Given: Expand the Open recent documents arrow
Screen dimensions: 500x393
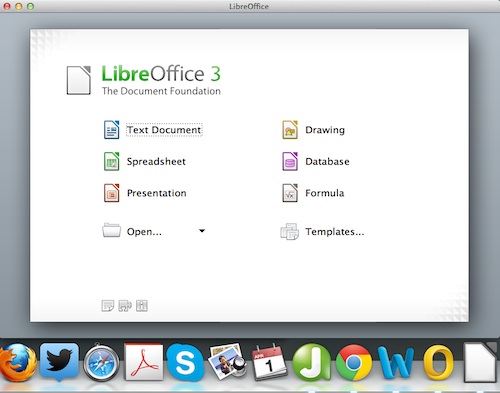Looking at the screenshot, I should (202, 231).
